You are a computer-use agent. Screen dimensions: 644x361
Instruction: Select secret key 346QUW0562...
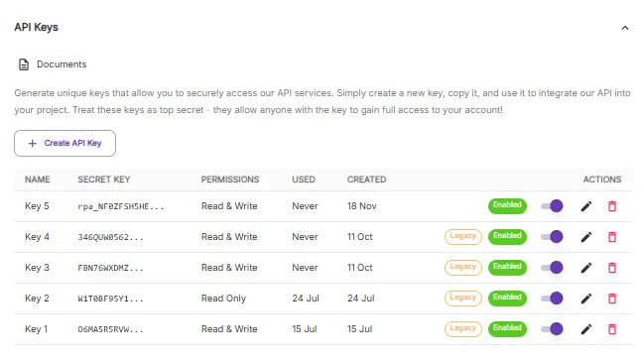[x=111, y=237]
